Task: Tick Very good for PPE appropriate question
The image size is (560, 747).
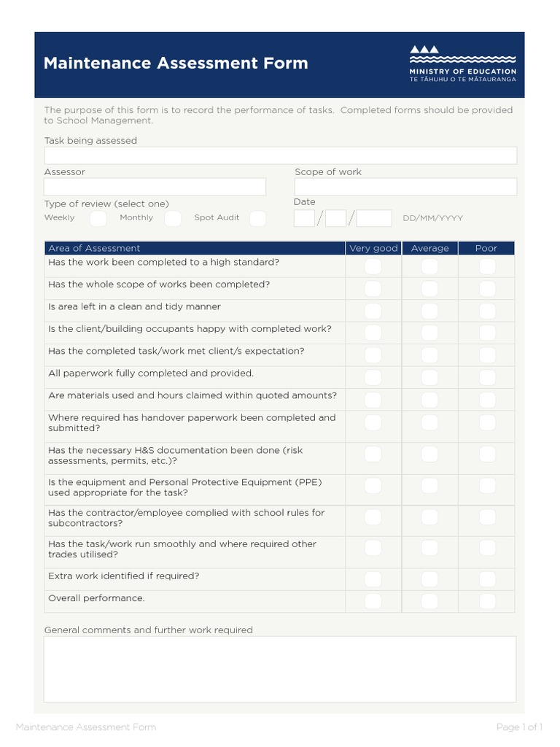Action: click(373, 486)
